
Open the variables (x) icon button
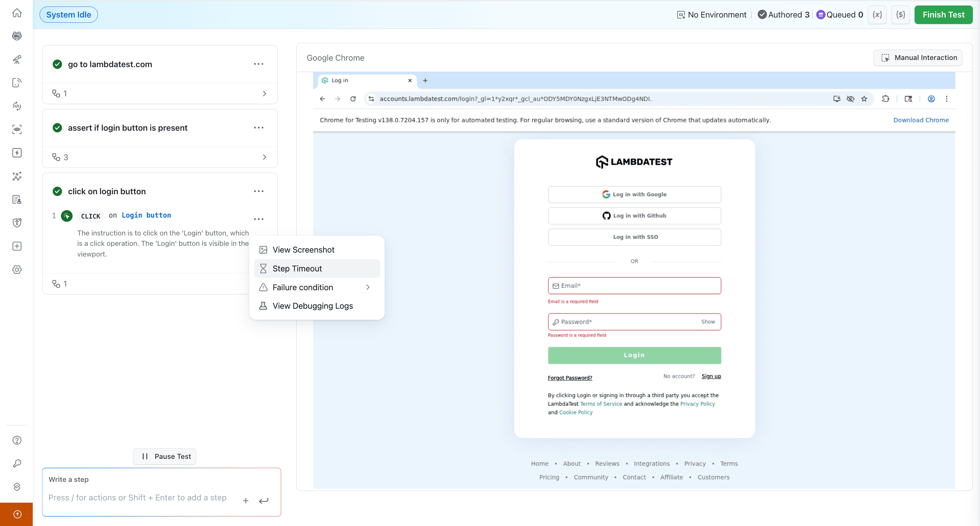877,15
